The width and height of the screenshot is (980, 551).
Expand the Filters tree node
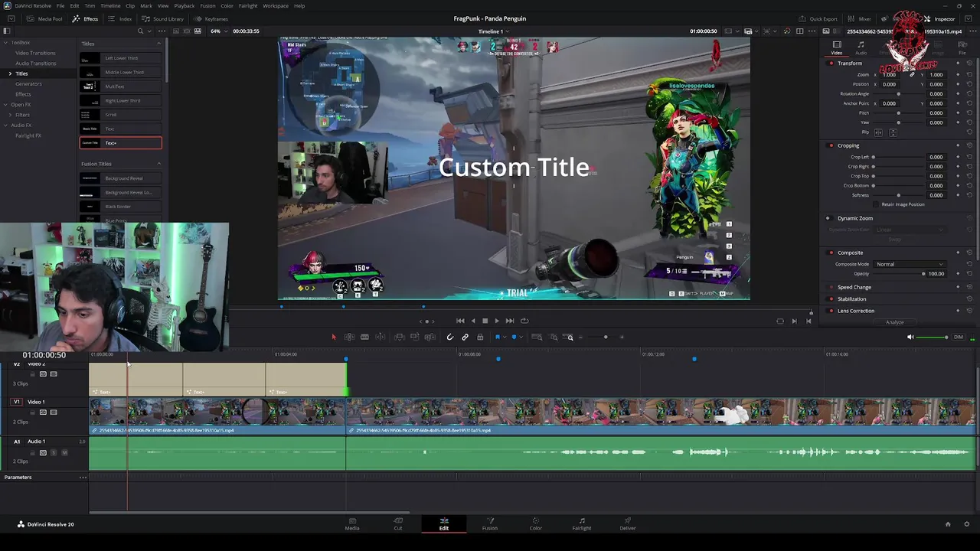click(11, 115)
